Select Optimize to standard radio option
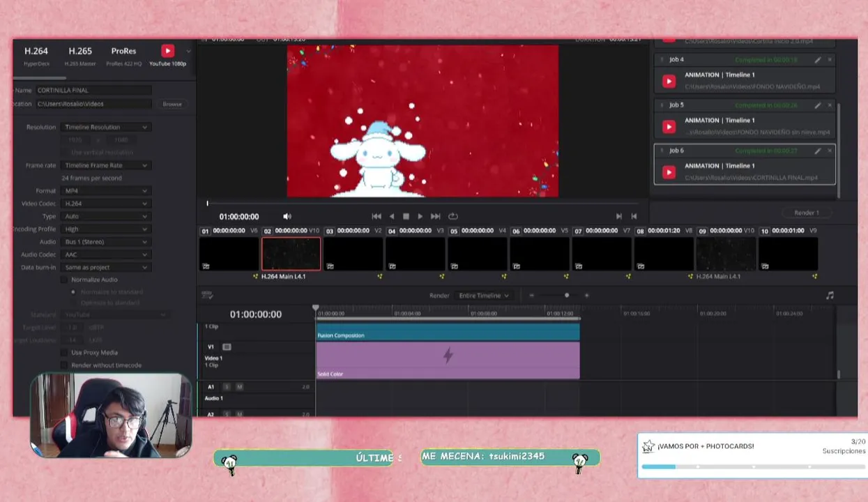 click(73, 303)
